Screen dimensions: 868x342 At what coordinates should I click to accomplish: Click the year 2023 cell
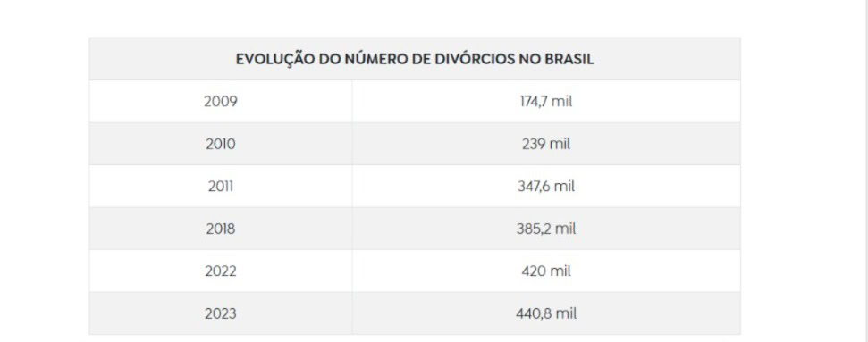(220, 313)
